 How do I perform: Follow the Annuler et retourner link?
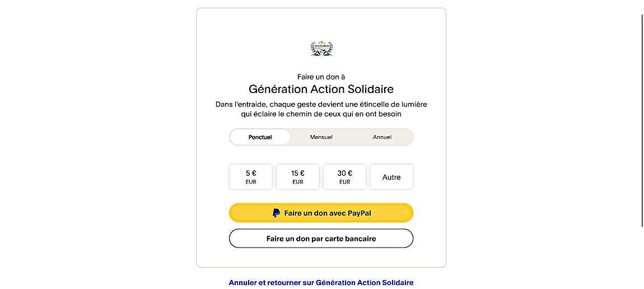coord(321,283)
